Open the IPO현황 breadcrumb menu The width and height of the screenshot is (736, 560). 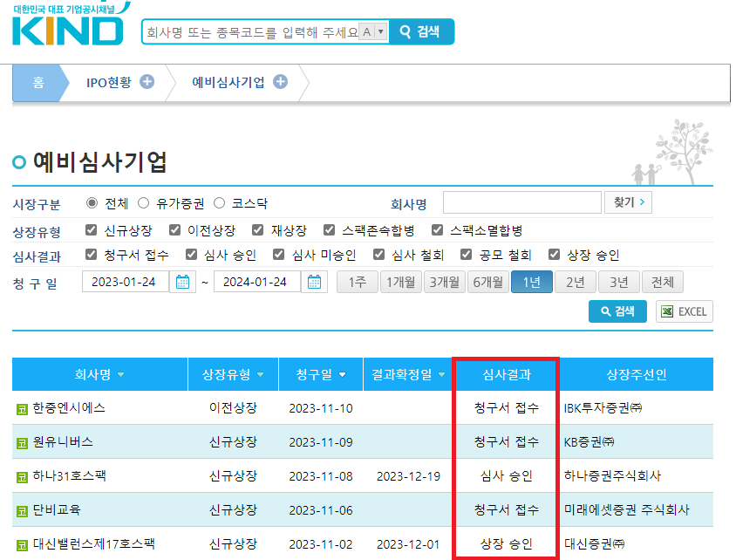point(109,83)
